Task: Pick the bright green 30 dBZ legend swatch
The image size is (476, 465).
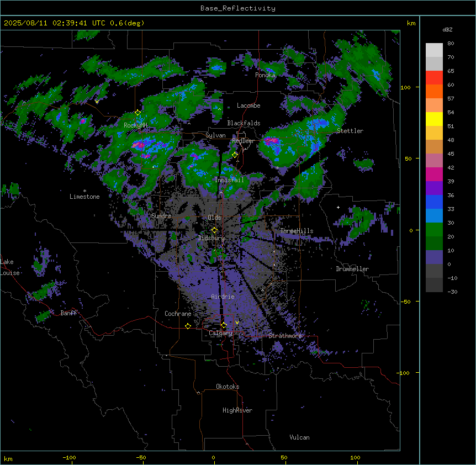Action: 434,230
